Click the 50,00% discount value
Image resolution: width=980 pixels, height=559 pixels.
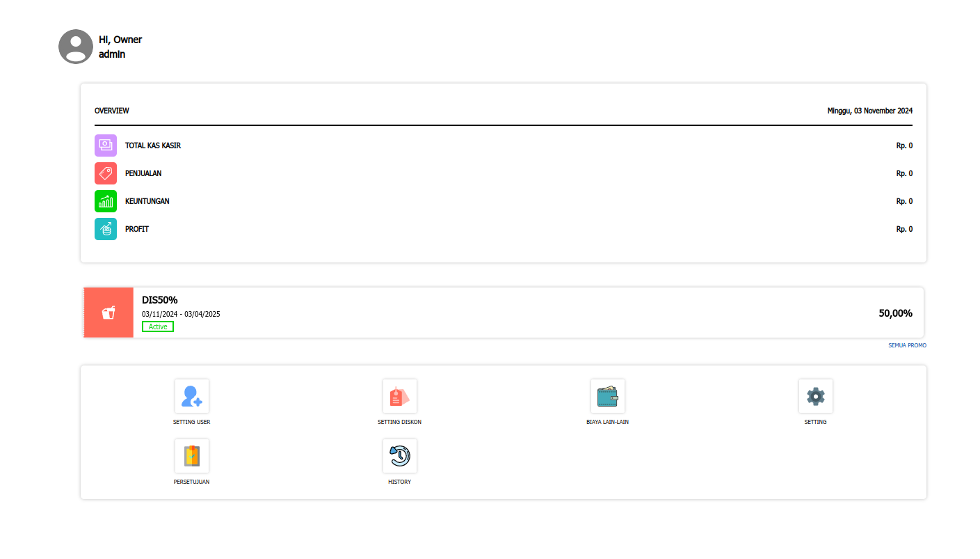click(x=895, y=313)
